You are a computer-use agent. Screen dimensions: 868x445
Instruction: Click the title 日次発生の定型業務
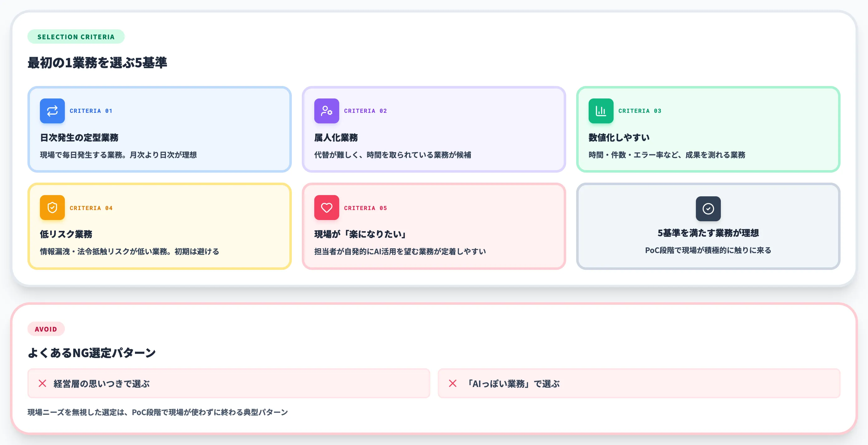pos(79,137)
